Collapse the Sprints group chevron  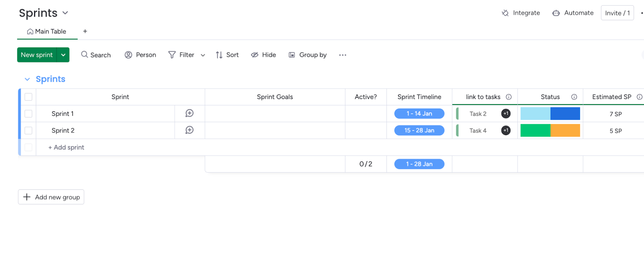(27, 79)
